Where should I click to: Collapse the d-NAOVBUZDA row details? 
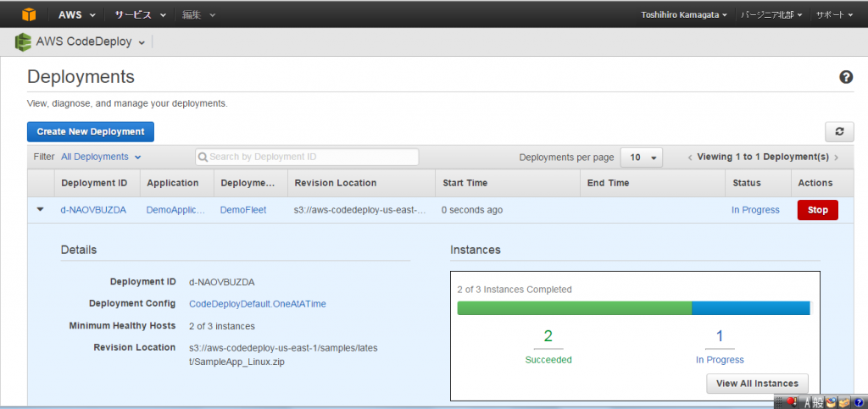coord(40,210)
